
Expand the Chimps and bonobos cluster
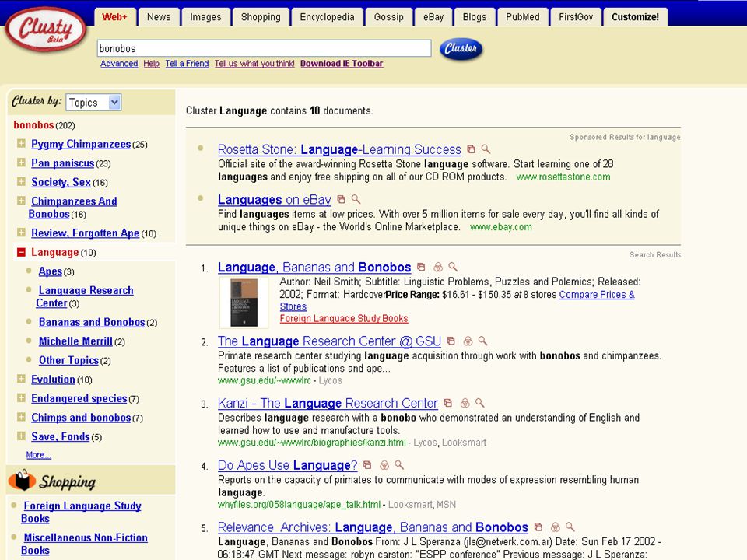pos(22,417)
